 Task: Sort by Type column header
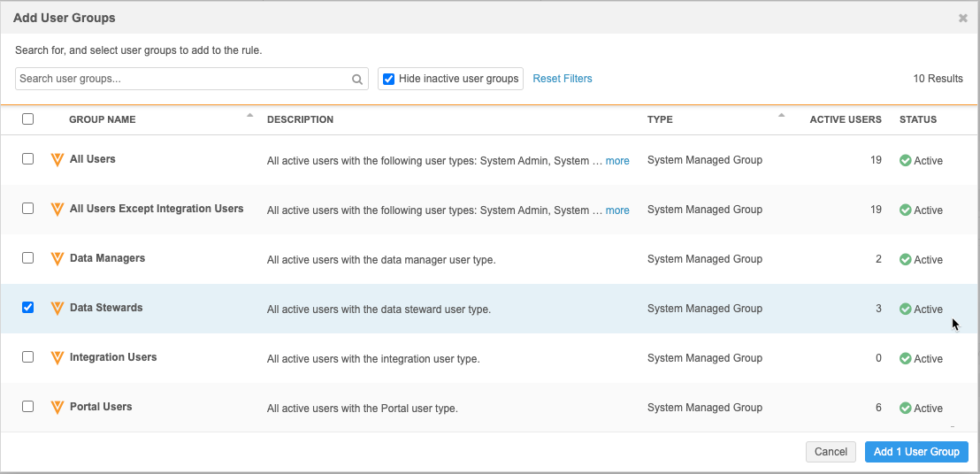(660, 119)
